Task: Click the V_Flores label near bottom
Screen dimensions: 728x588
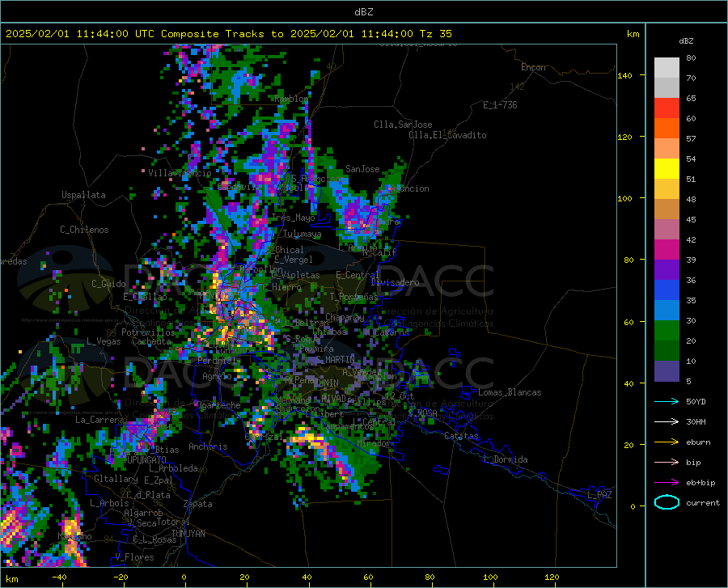Action: [134, 557]
